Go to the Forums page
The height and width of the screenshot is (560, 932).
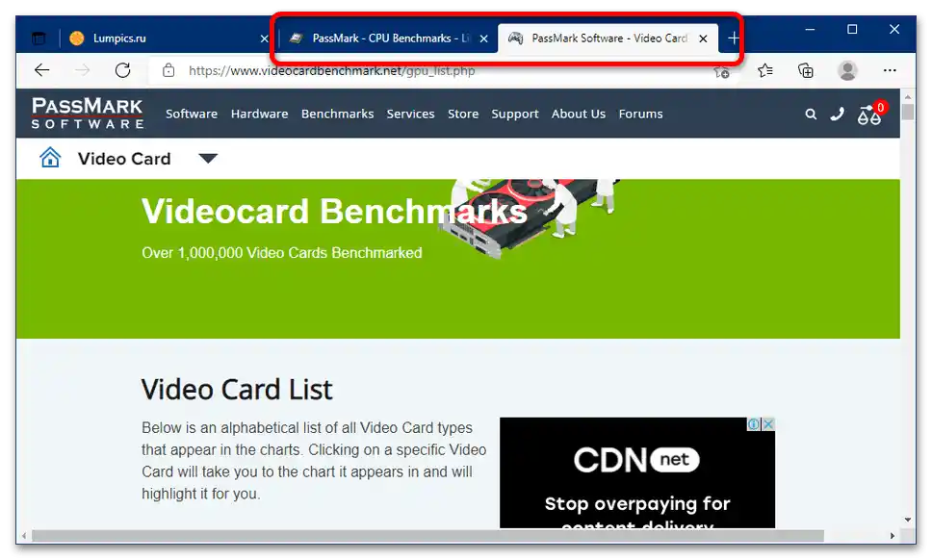click(x=641, y=114)
